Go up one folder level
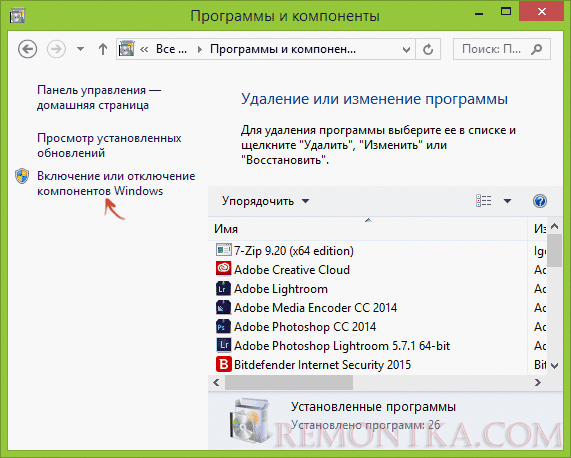This screenshot has width=571, height=458. pos(103,49)
